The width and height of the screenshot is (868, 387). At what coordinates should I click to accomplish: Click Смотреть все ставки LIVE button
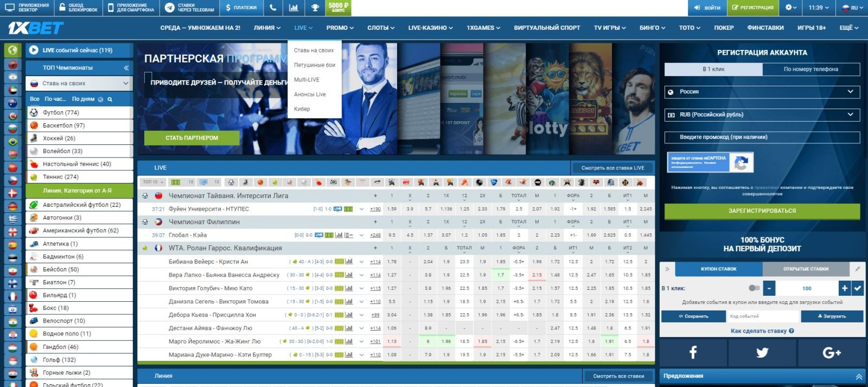click(x=612, y=168)
